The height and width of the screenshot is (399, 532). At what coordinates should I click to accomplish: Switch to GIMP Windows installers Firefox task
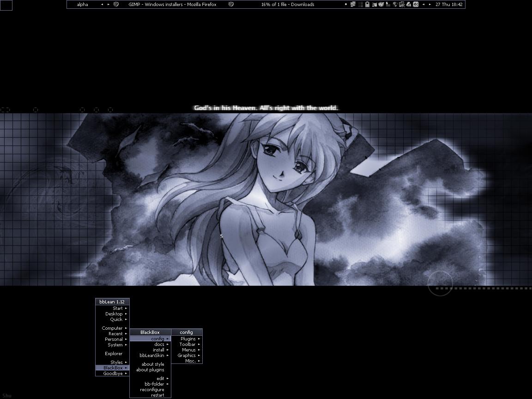[172, 5]
